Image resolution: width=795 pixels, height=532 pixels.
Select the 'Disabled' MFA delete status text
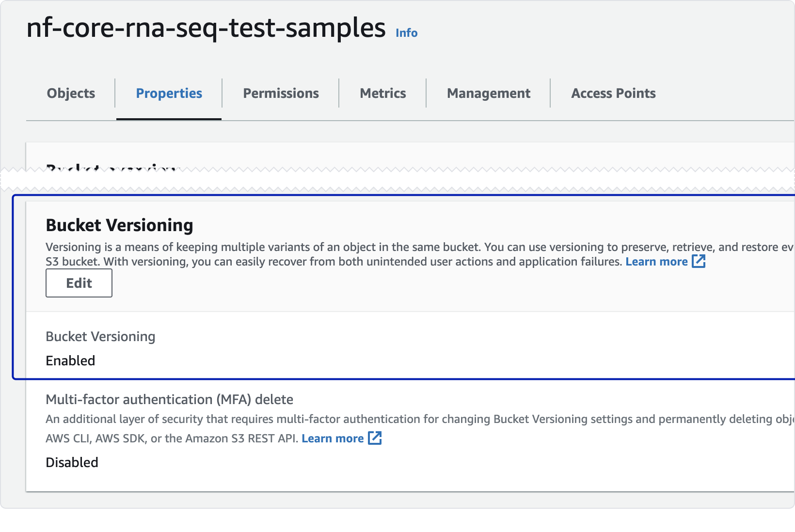coord(72,462)
